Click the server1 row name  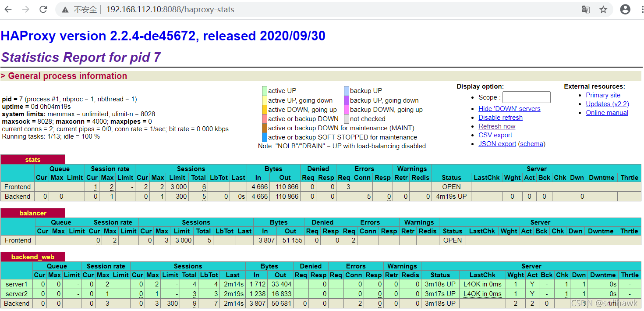coord(16,284)
